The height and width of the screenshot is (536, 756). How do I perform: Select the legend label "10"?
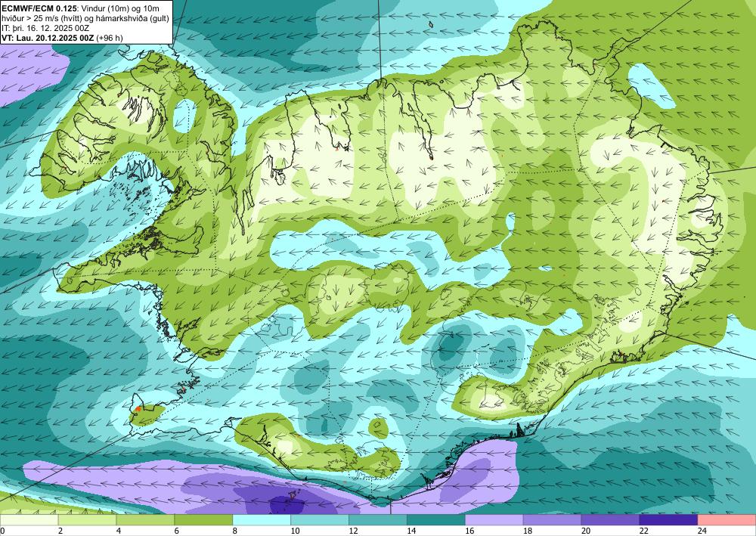click(x=295, y=531)
